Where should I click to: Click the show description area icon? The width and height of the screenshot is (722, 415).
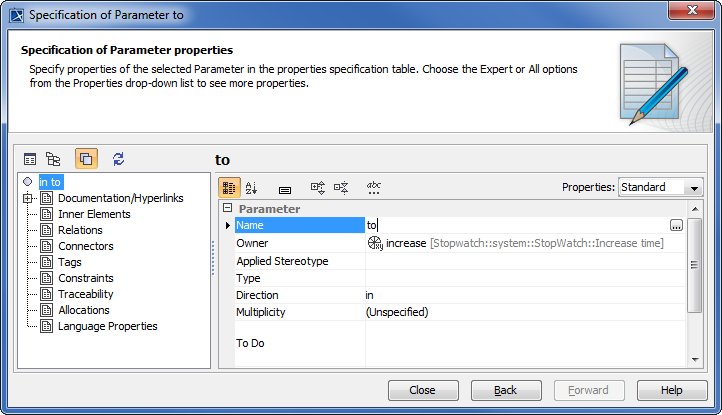[285, 190]
